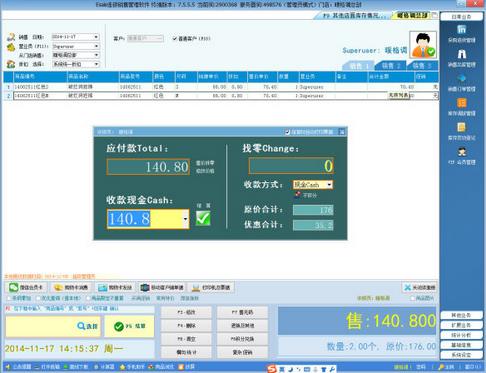Open the WeChat member card button

coord(26,287)
